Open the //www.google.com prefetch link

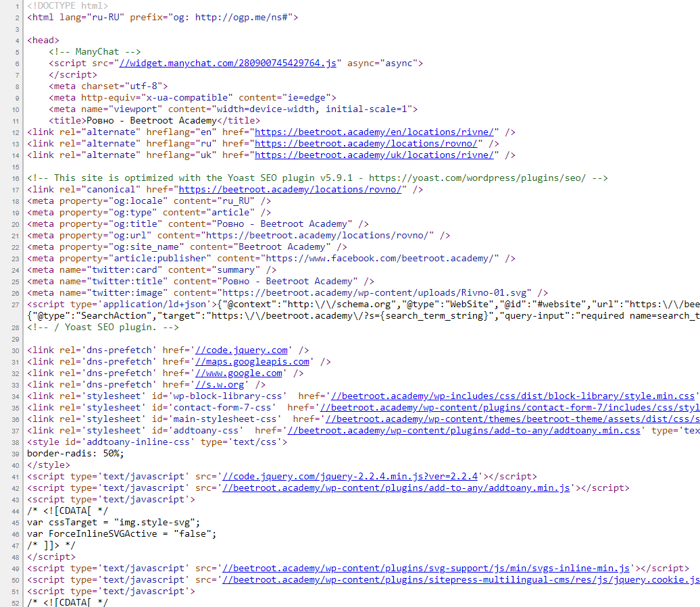pos(239,373)
